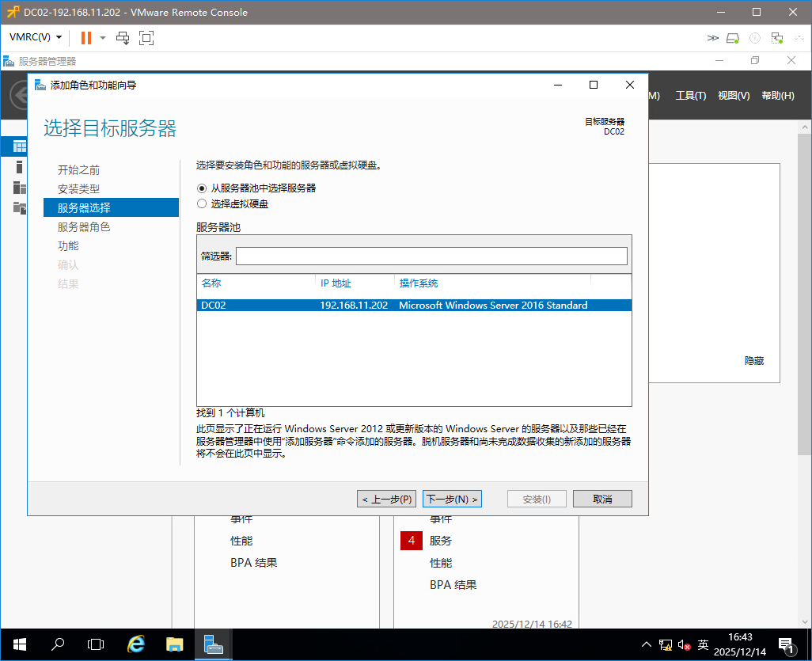Click the 安装(I) install button
Screen dimensions: 812x661
click(537, 499)
